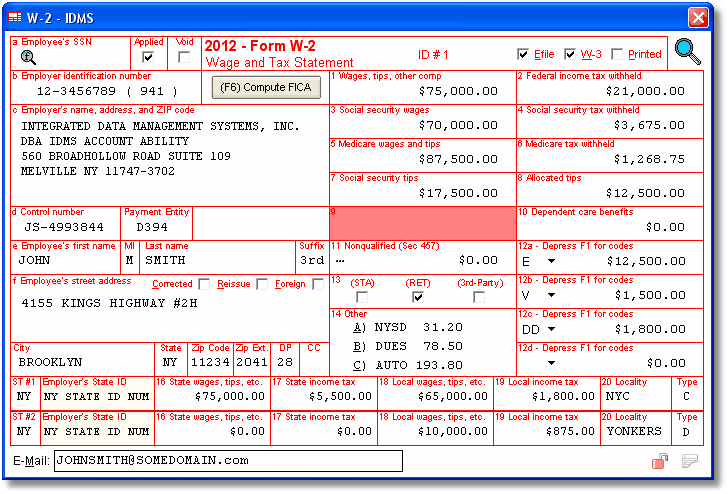
Task: Click the street address 4155 KINGS HIGHWAY
Action: pyautogui.click(x=110, y=303)
